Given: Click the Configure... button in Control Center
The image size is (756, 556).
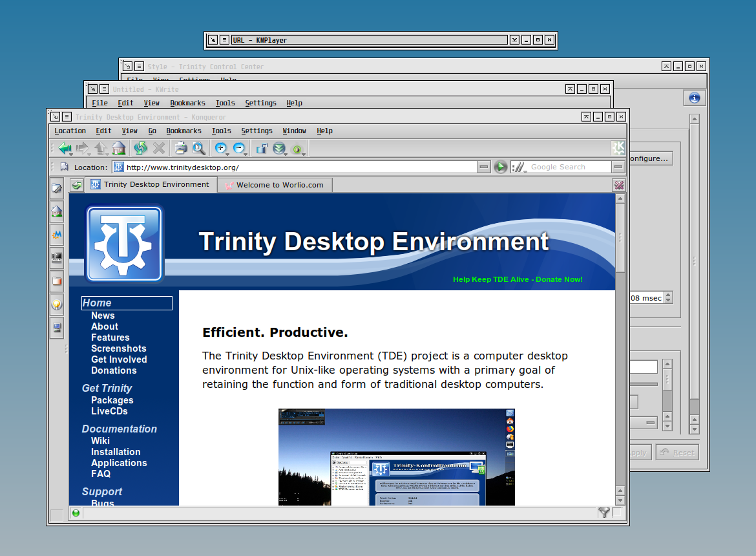Looking at the screenshot, I should [x=651, y=158].
